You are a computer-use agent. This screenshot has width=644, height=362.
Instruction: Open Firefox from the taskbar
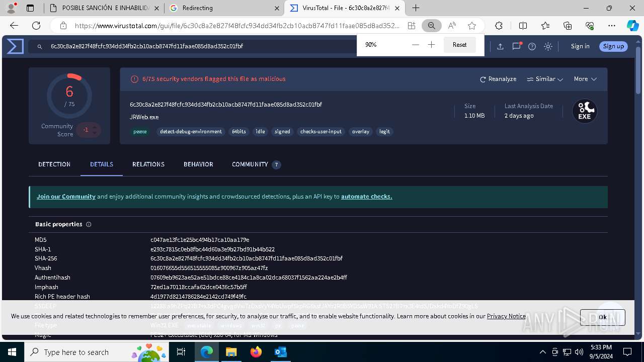pos(256,352)
